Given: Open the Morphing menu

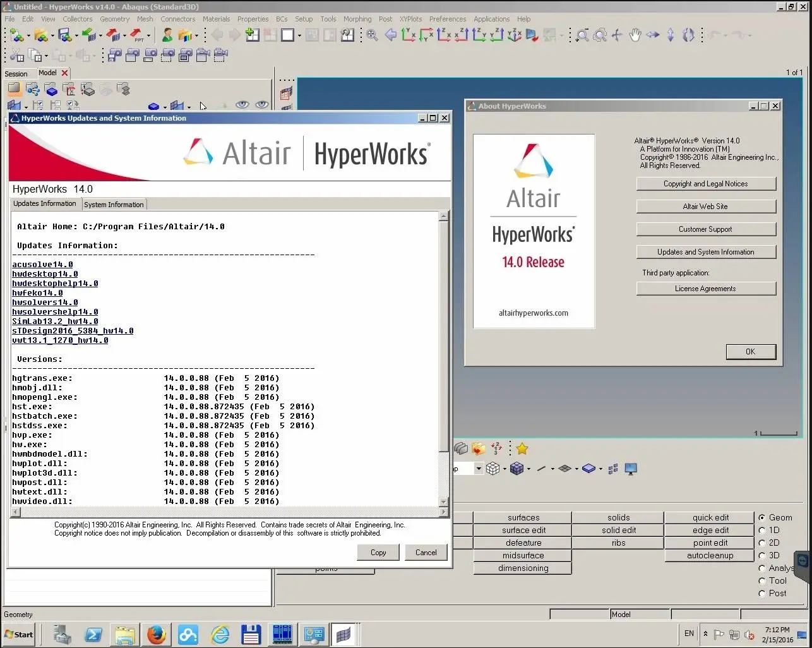Looking at the screenshot, I should [357, 19].
